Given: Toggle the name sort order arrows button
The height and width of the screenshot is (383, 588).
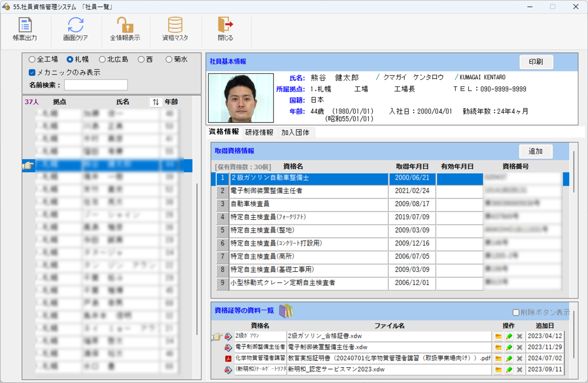Looking at the screenshot, I should (155, 102).
